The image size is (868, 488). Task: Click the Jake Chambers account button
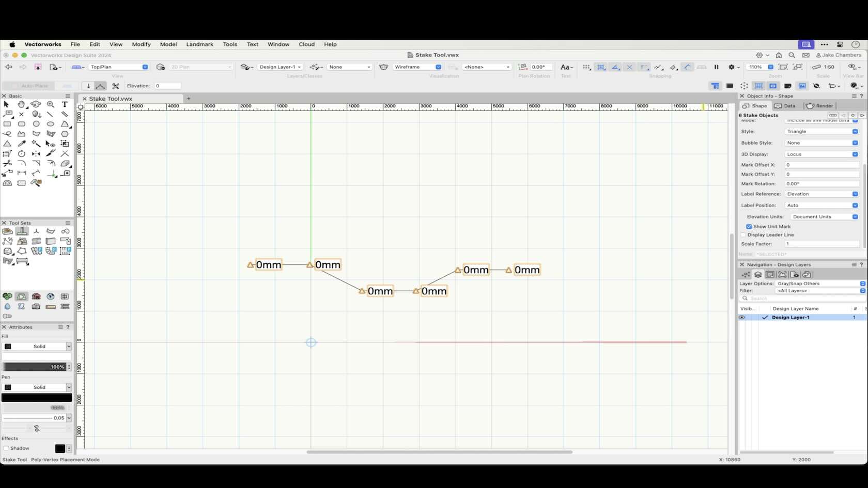click(839, 55)
